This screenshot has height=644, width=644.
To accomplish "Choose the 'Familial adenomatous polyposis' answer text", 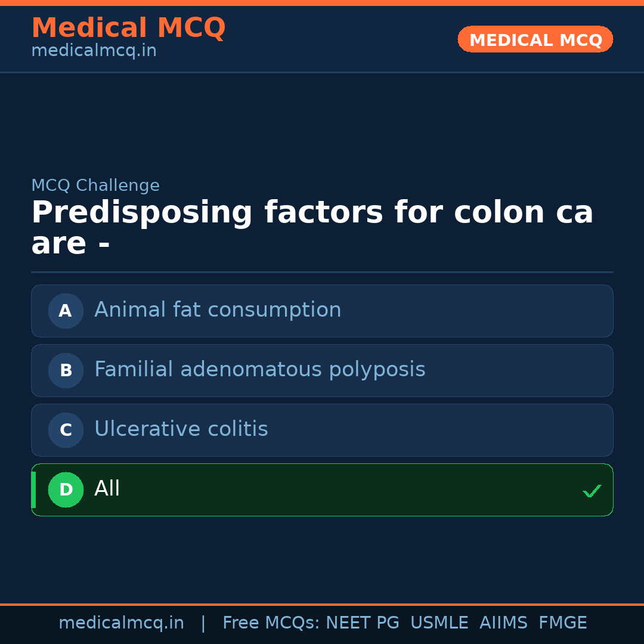I will [259, 370].
